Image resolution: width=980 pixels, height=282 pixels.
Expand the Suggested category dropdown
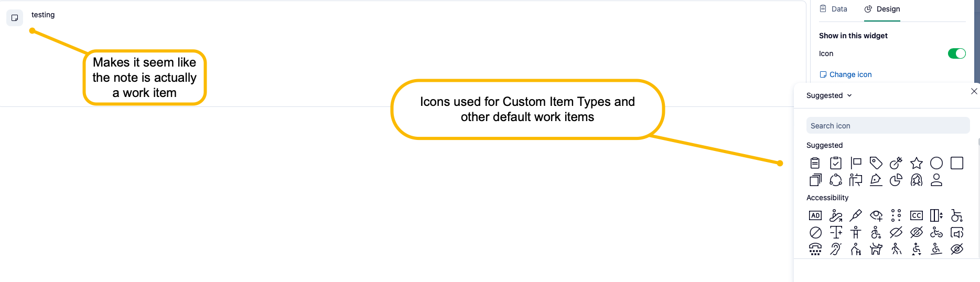(x=829, y=95)
